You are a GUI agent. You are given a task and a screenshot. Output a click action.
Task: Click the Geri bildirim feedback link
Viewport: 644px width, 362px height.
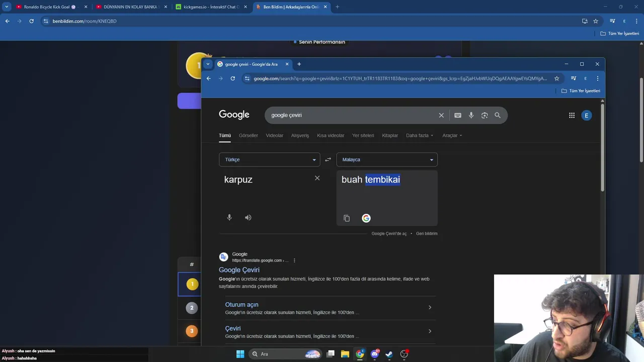point(427,233)
